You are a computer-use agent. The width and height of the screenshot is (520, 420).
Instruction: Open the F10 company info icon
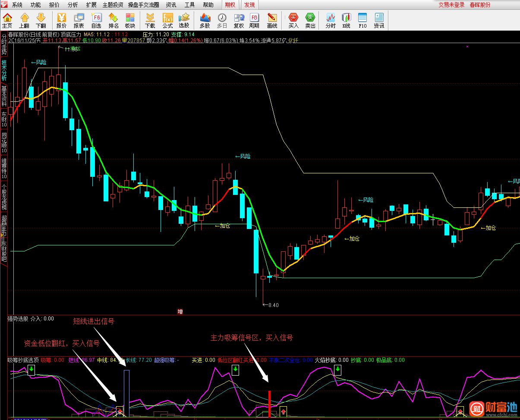362,20
